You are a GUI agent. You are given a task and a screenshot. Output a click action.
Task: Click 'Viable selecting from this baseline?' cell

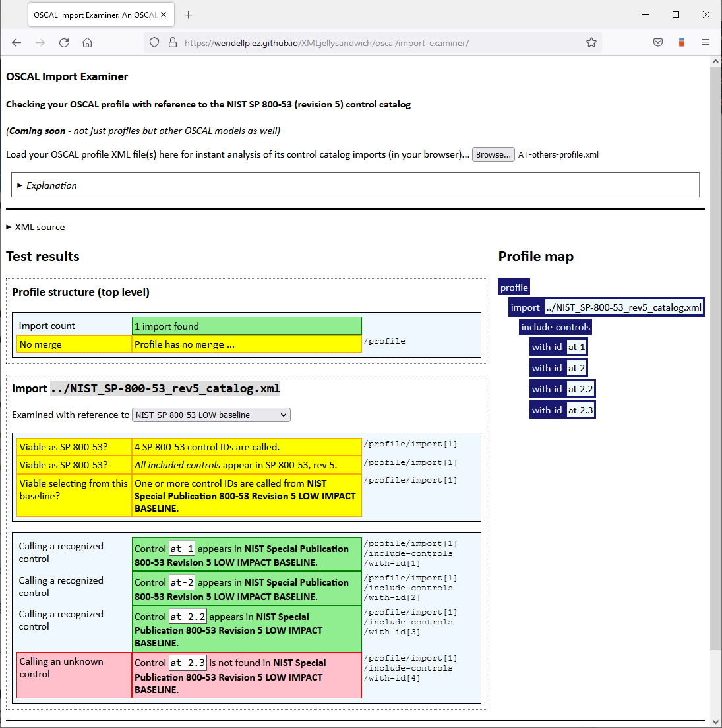[x=75, y=495]
